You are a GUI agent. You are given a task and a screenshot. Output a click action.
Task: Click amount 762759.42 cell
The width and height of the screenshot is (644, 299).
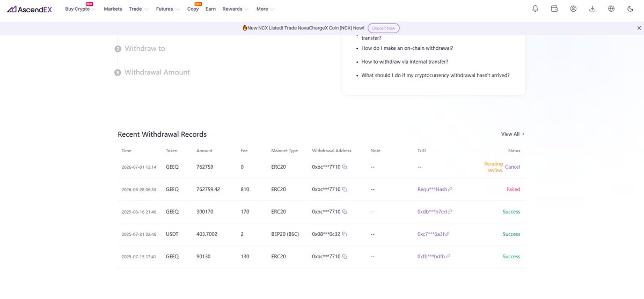click(x=208, y=190)
